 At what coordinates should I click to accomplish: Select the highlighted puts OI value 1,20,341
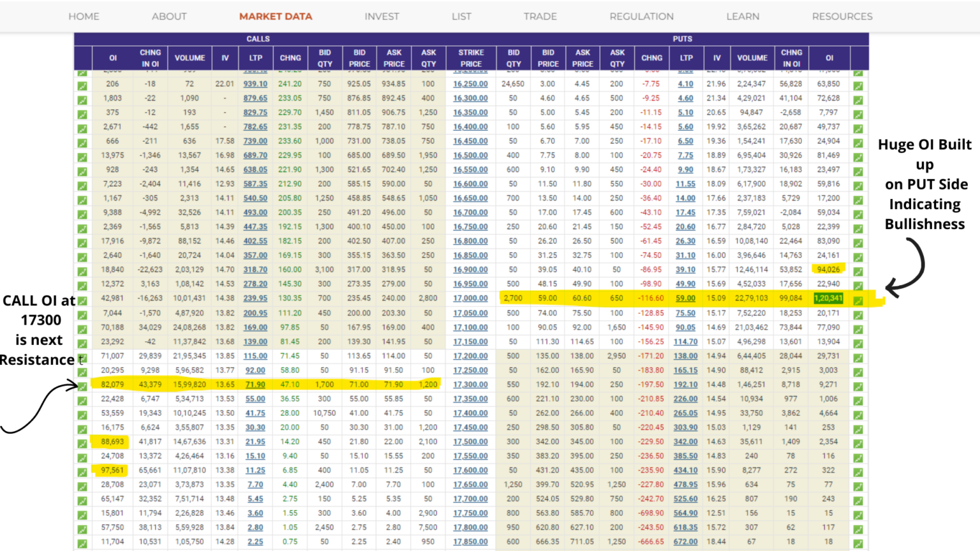(x=829, y=298)
